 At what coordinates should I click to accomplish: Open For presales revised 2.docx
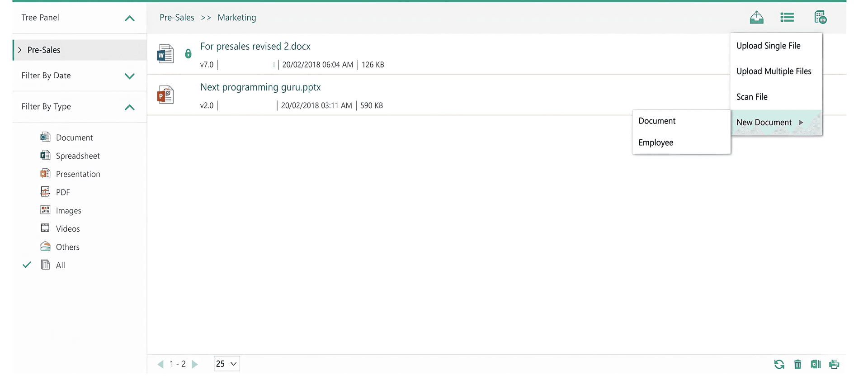[x=255, y=47]
